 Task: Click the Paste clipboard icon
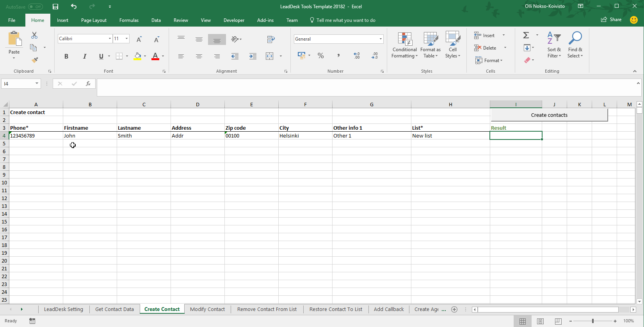[14, 39]
